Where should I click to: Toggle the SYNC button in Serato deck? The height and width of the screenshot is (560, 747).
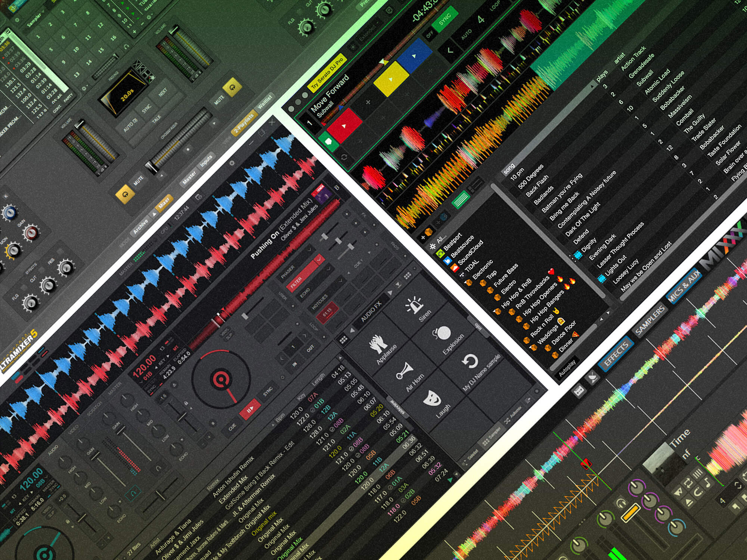pyautogui.click(x=444, y=19)
